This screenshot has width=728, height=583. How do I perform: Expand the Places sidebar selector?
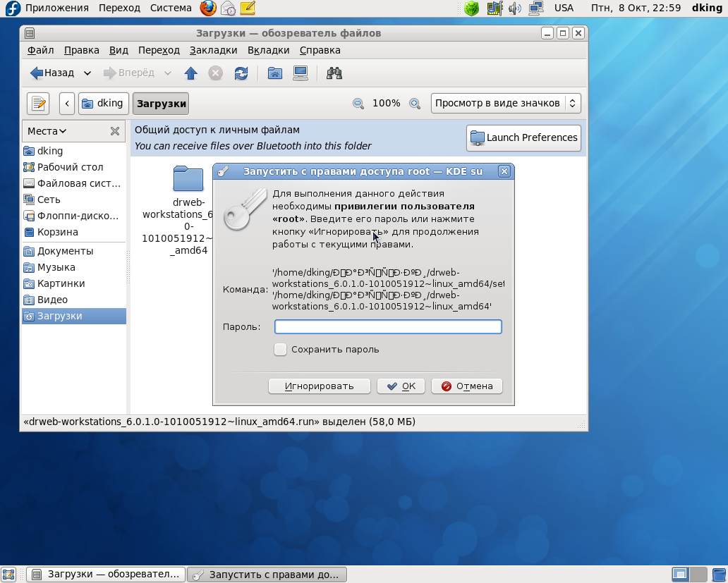coord(47,131)
